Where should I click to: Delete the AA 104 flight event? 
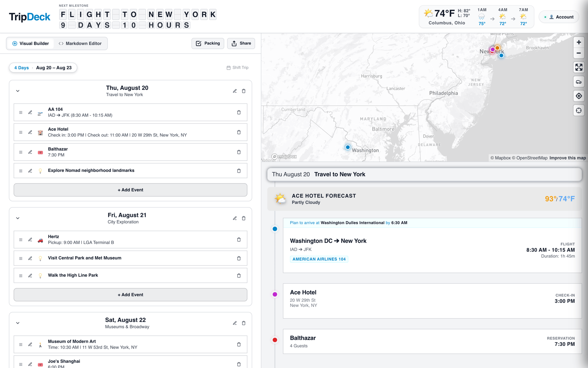point(239,112)
